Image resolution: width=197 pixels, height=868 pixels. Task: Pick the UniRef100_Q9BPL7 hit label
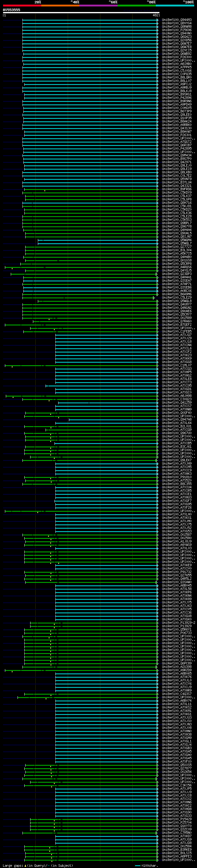[x=177, y=223]
